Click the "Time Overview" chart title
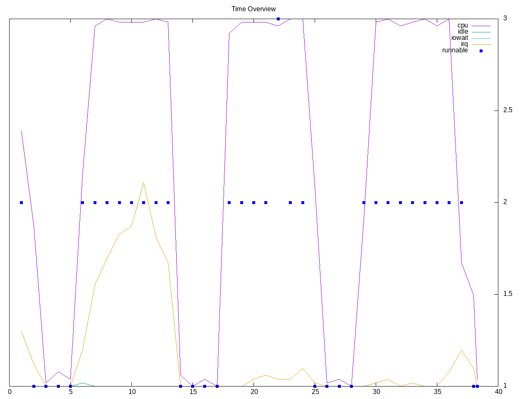Viewport: 532px width, 399px height. pyautogui.click(x=254, y=9)
